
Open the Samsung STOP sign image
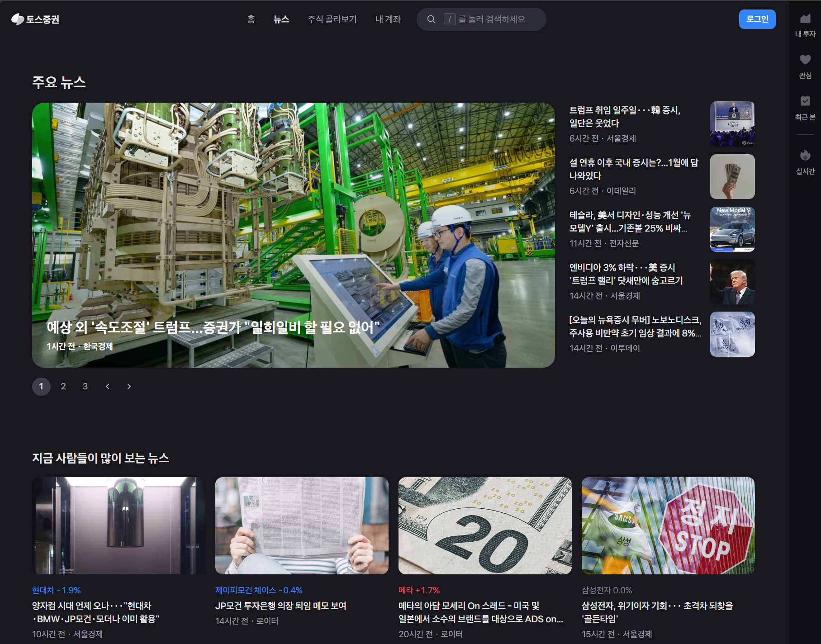(668, 526)
